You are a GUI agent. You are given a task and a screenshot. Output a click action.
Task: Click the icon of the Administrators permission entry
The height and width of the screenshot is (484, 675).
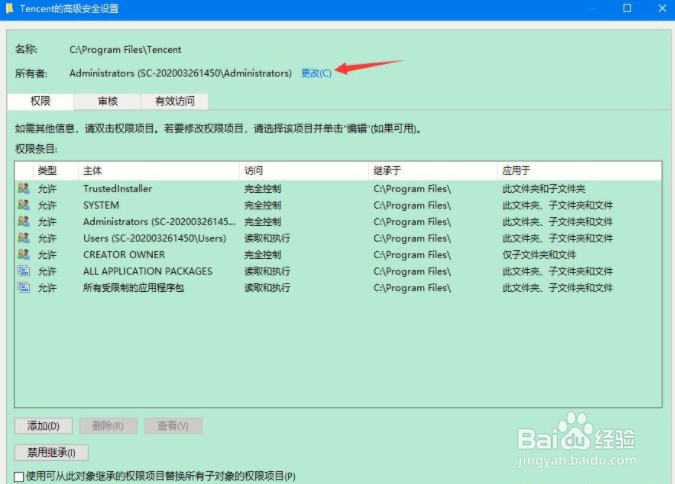point(24,221)
